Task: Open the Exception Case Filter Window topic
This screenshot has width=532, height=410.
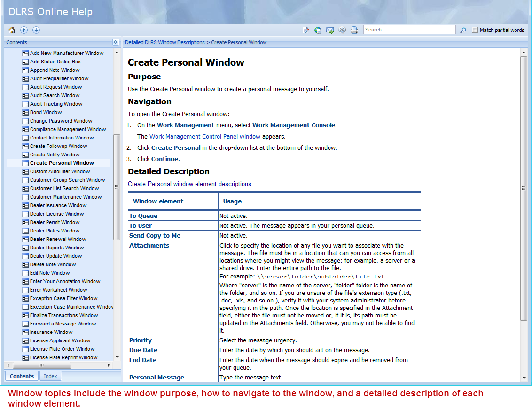Action: 64,298
